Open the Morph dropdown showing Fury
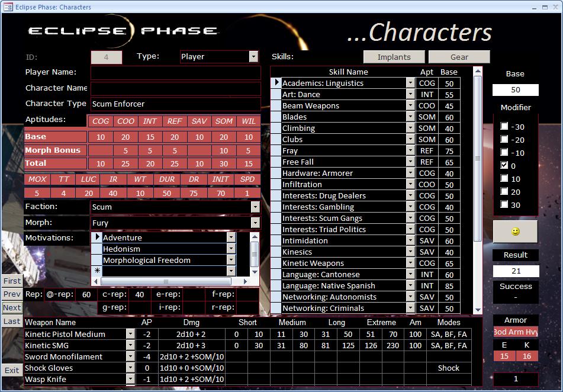 (x=255, y=223)
